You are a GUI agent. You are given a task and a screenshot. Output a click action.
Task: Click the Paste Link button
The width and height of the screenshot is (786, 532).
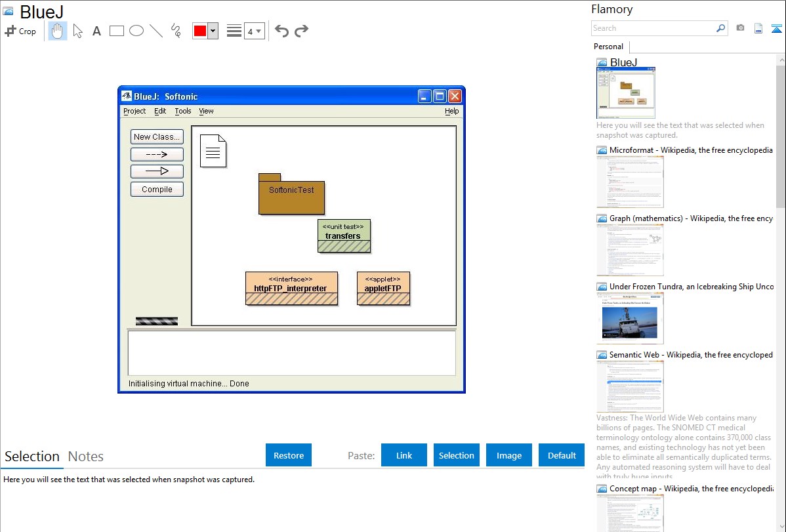pyautogui.click(x=404, y=455)
